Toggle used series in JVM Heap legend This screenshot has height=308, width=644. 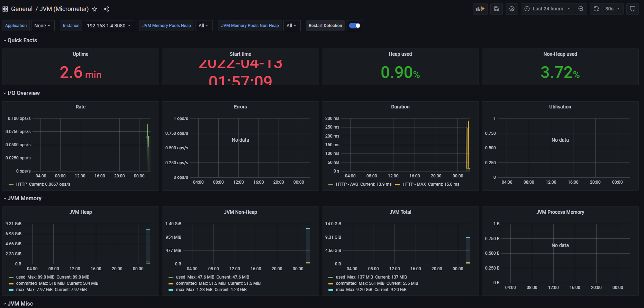point(21,277)
